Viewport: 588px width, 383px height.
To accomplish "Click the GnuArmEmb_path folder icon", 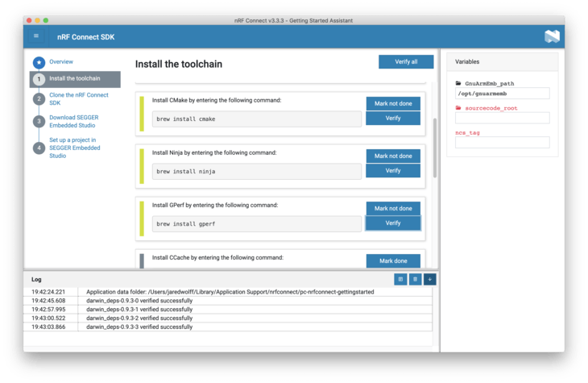I will tap(458, 83).
